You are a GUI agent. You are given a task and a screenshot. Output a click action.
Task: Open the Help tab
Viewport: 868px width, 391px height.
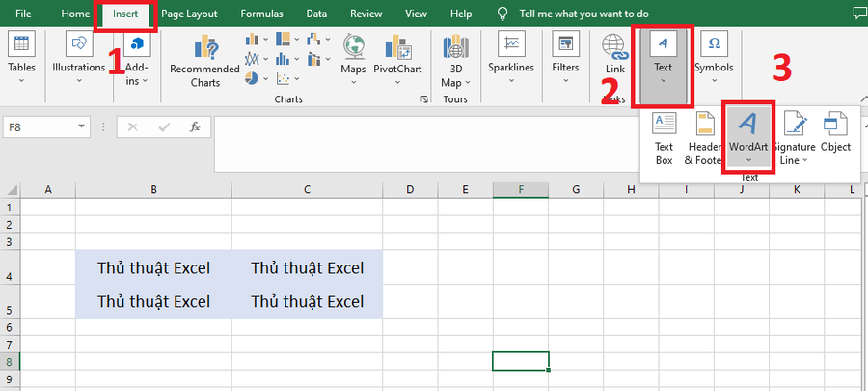click(461, 14)
